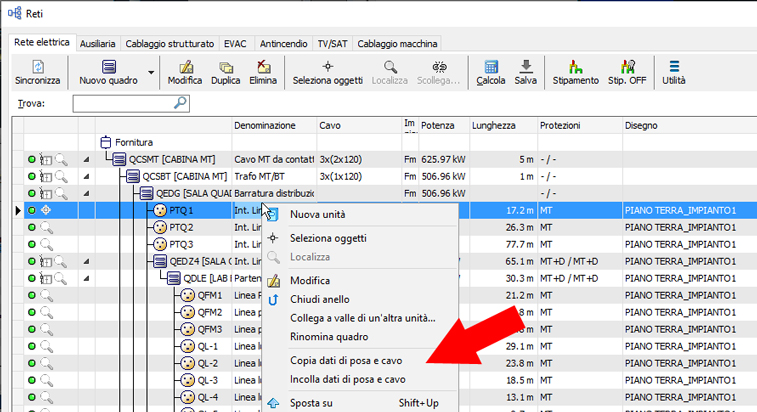Click the Cavo column header
757x412 pixels.
(x=359, y=126)
